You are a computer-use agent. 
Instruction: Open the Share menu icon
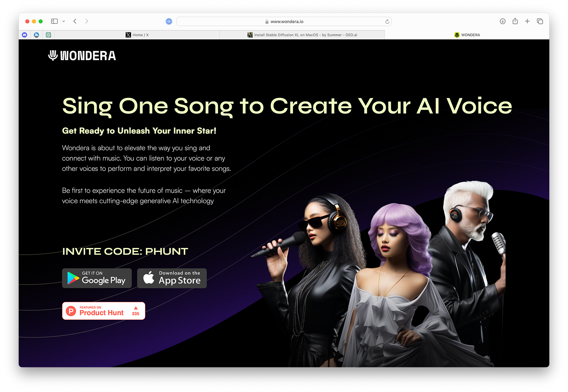pos(515,21)
